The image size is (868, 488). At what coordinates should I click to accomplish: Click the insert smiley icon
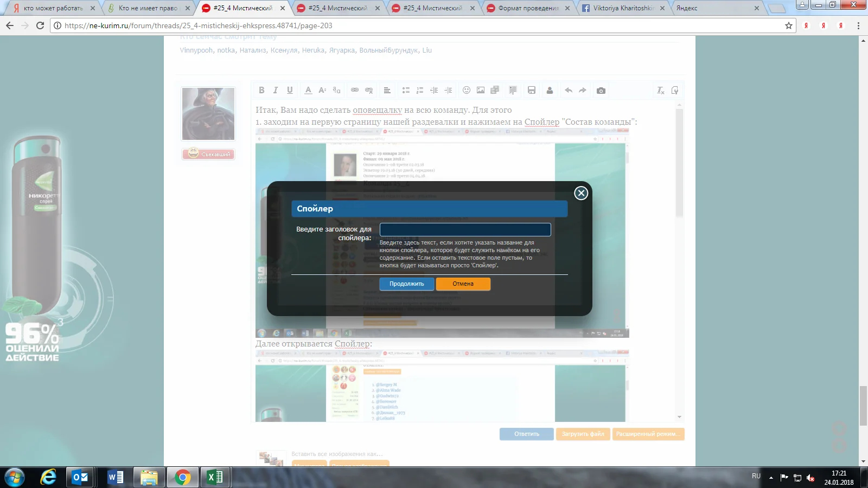tap(467, 91)
